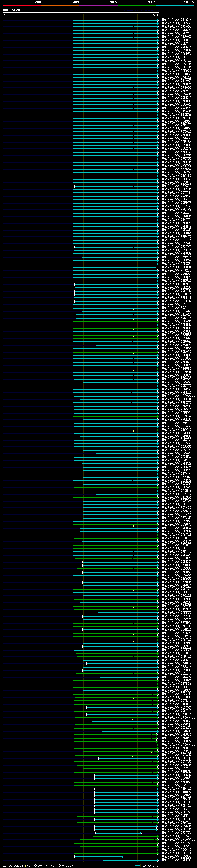Click the purple ~60% identity legend segment

coord(99,6)
